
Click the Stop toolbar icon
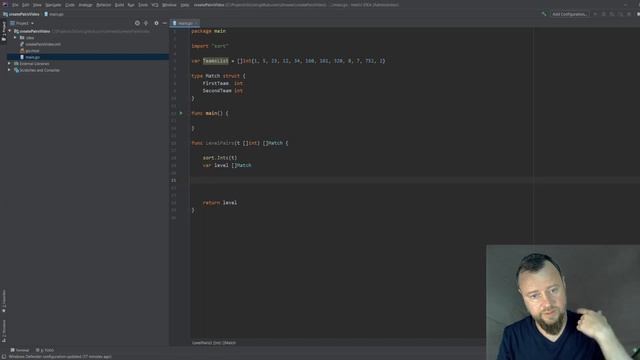(629, 14)
